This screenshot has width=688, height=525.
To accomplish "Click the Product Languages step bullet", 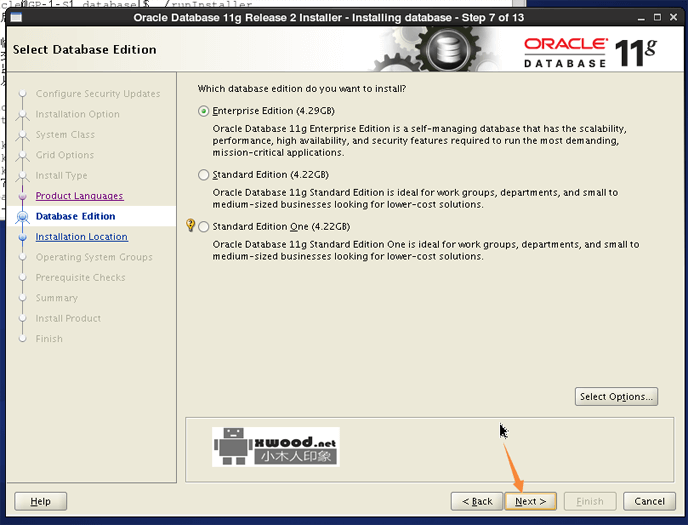I will click(22, 196).
